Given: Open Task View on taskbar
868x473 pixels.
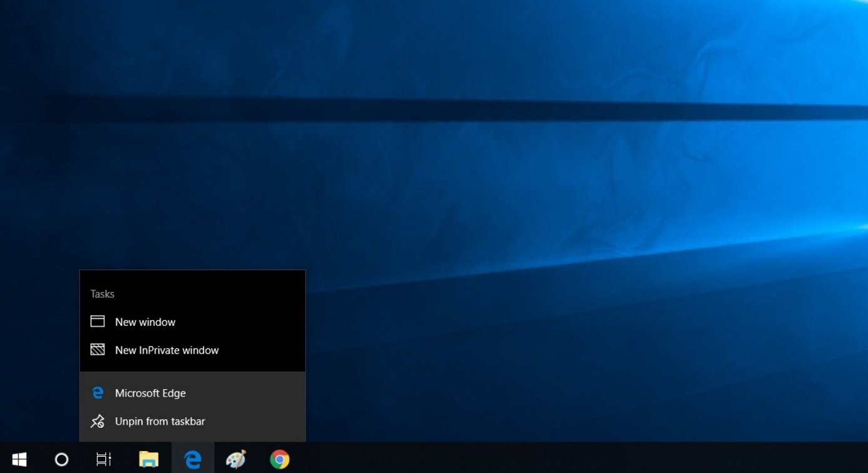Looking at the screenshot, I should 104,459.
